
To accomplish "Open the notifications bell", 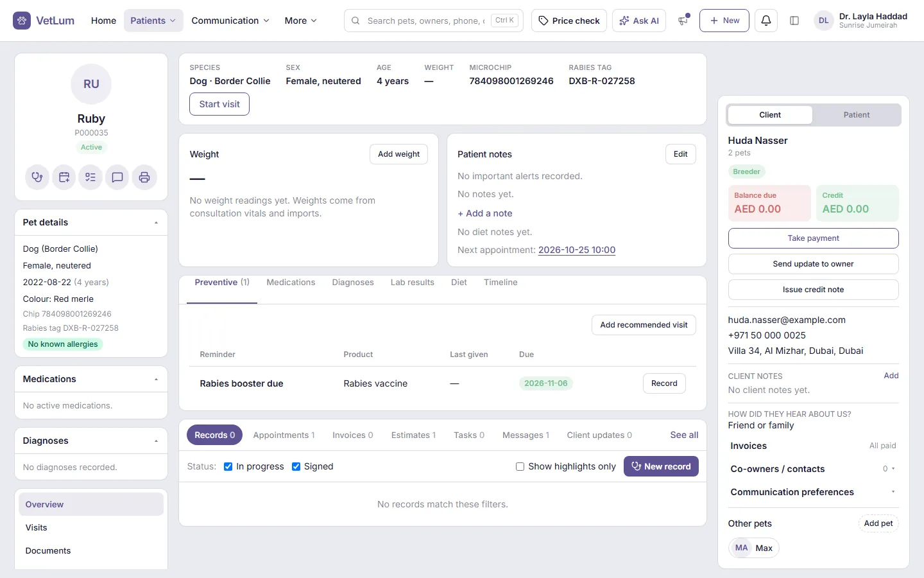I will pos(766,21).
